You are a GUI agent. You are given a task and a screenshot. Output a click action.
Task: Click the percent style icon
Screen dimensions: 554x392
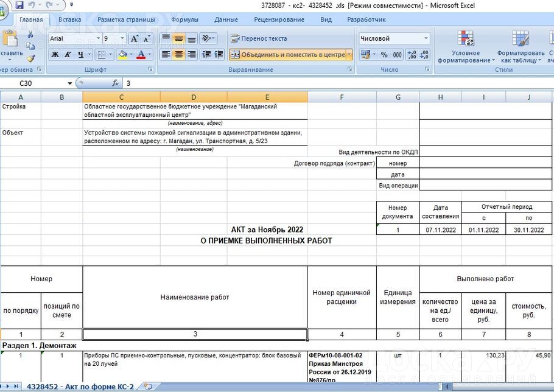pyautogui.click(x=384, y=55)
